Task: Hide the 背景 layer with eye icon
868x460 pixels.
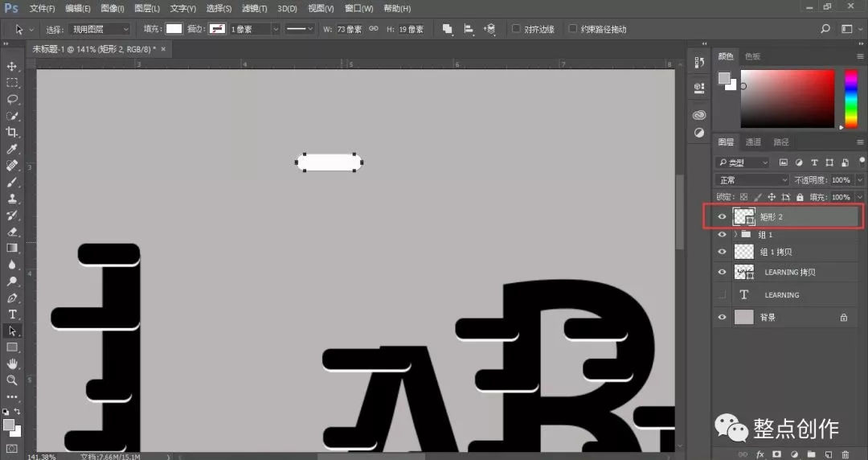Action: pyautogui.click(x=722, y=317)
